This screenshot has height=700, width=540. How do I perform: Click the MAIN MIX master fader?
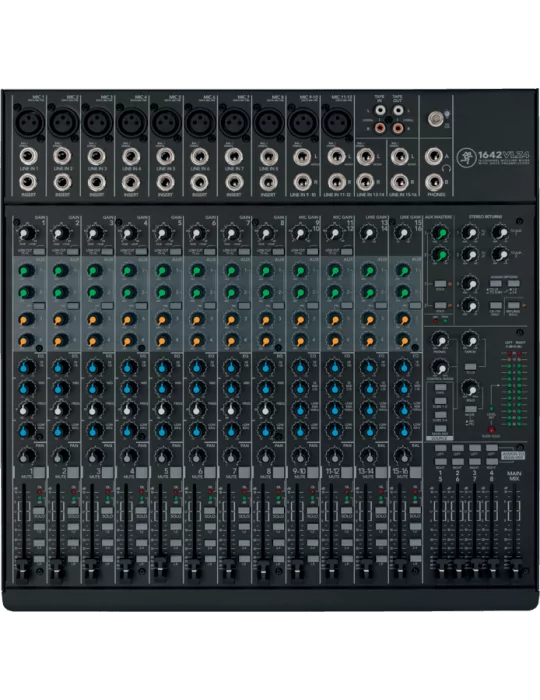pyautogui.click(x=515, y=570)
